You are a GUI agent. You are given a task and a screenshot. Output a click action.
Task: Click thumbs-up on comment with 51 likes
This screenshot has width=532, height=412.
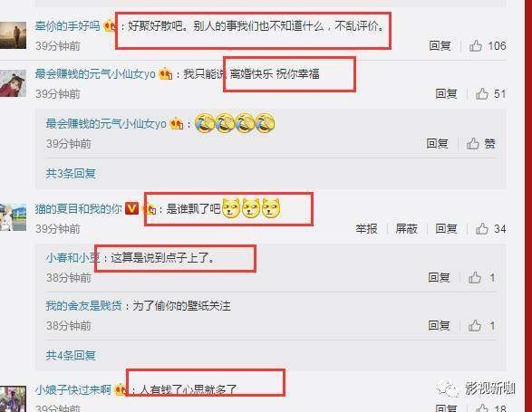click(x=482, y=93)
